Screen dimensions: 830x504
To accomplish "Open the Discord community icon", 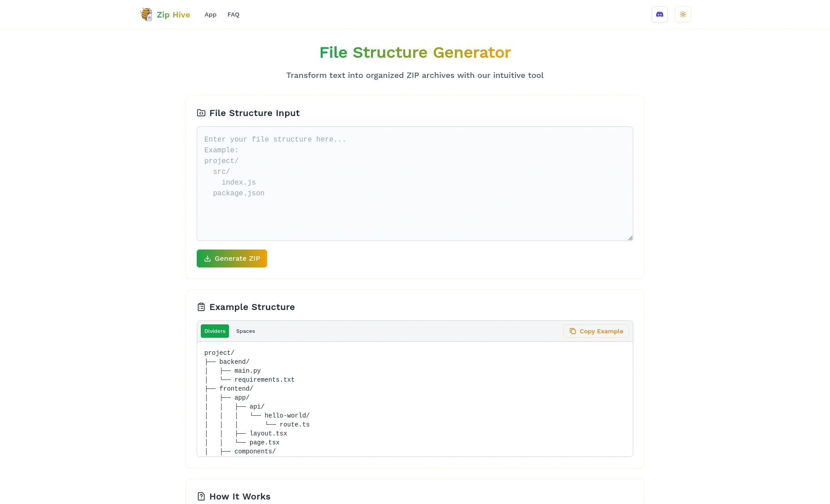I will point(659,14).
